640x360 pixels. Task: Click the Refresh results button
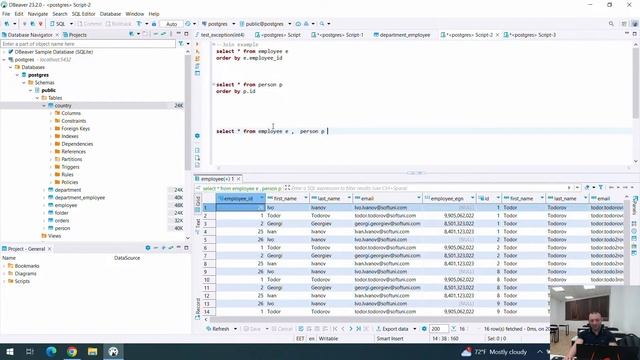(x=218, y=329)
